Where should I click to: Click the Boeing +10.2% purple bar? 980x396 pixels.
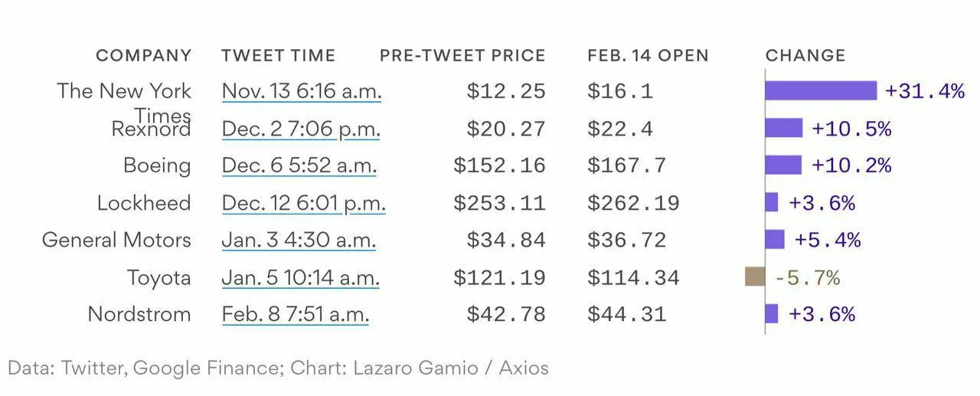(783, 165)
